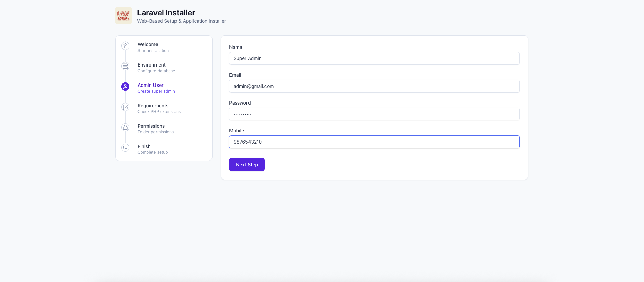
Task: Select the highlighted purple Admin User icon
Action: point(125,87)
